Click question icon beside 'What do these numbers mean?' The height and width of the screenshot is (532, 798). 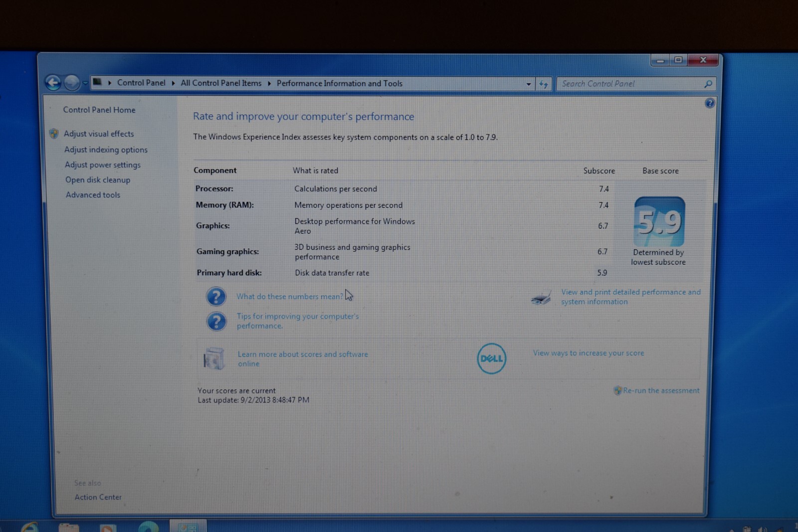(216, 297)
